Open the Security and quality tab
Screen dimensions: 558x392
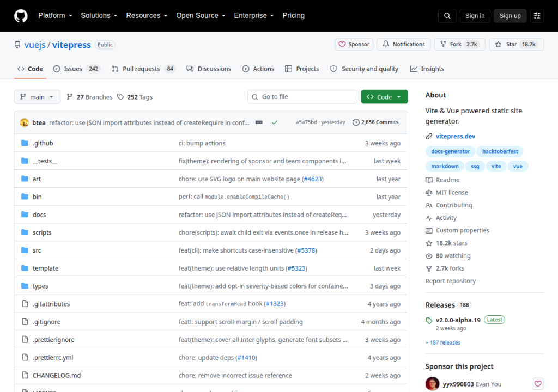365,69
